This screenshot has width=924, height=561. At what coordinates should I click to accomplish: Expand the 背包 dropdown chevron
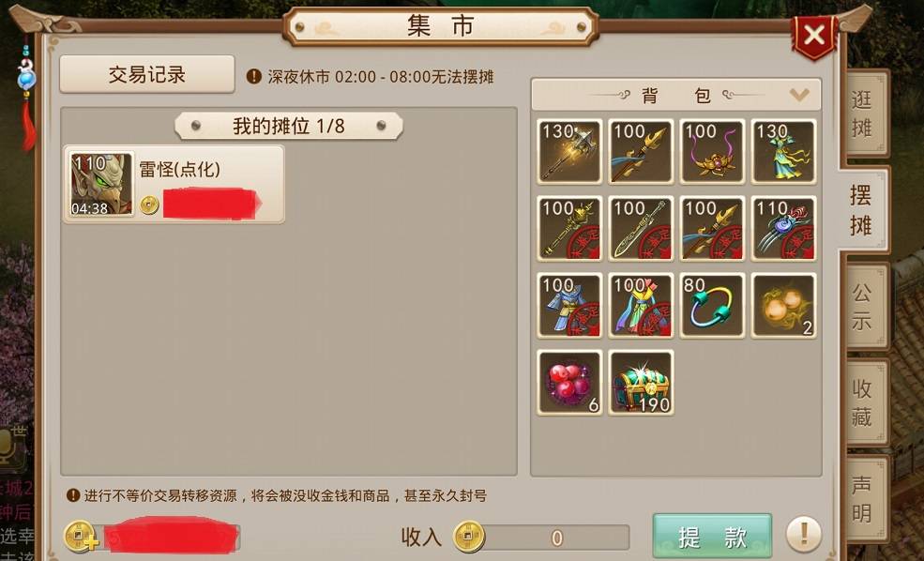(799, 95)
